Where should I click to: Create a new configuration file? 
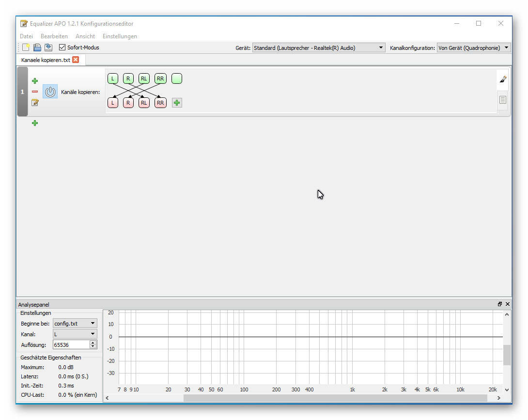[x=26, y=47]
